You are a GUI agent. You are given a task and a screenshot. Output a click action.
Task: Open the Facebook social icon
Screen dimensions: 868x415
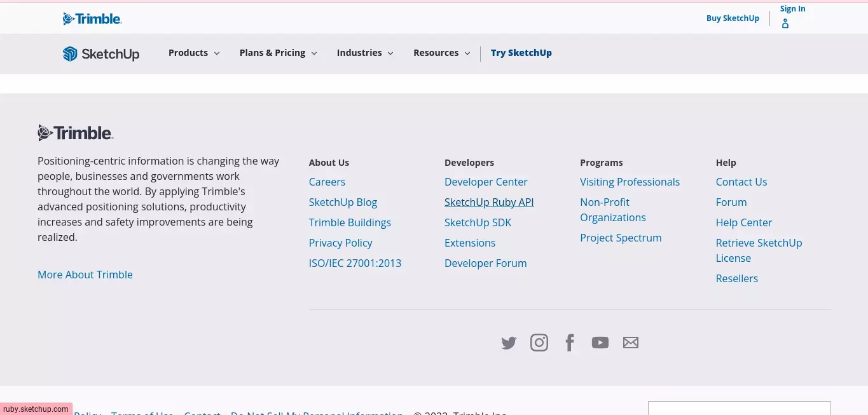tap(570, 343)
